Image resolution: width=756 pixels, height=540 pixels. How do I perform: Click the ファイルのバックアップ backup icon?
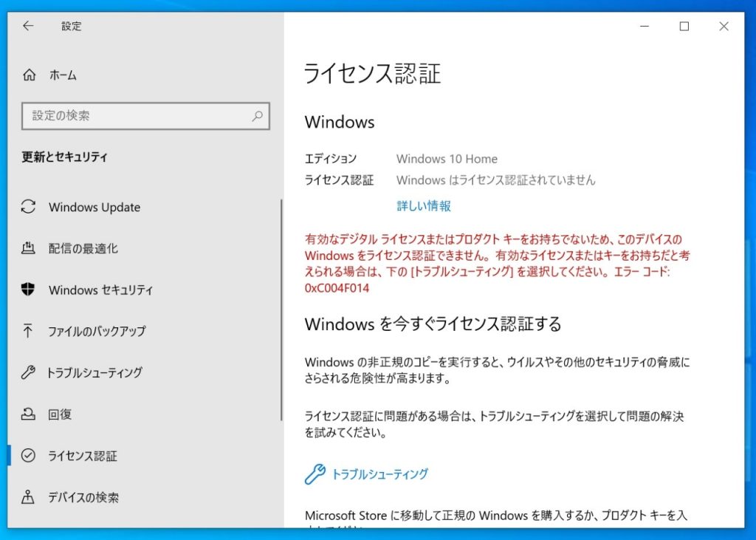[28, 332]
